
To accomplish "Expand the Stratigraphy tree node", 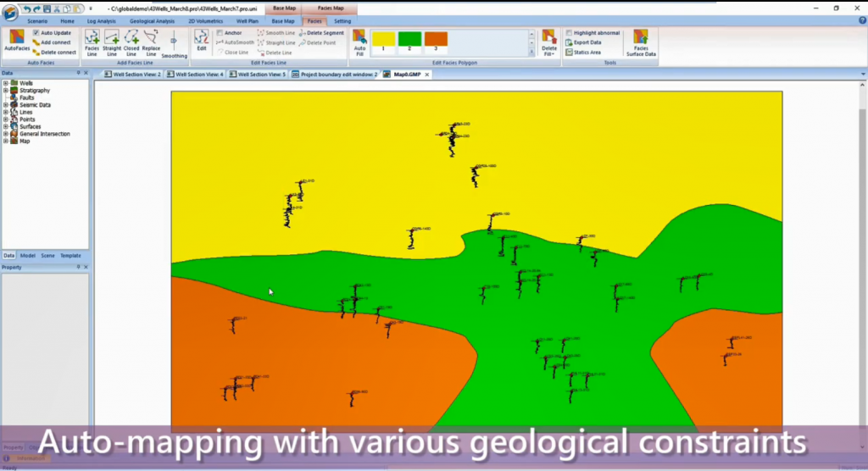I will [6, 90].
